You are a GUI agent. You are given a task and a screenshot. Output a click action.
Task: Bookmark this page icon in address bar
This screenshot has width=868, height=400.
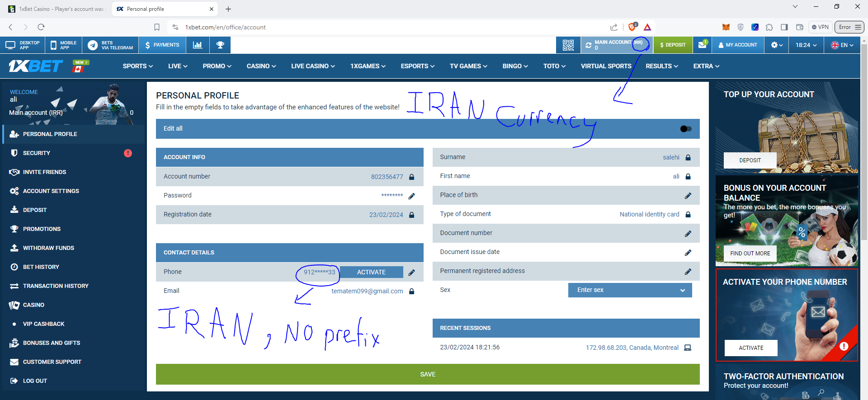click(157, 27)
